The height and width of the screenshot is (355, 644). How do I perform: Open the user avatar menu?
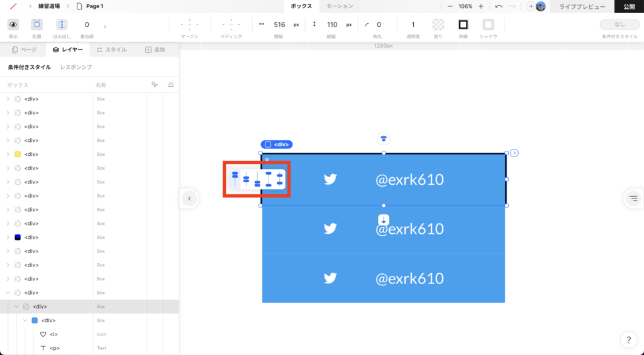click(540, 6)
